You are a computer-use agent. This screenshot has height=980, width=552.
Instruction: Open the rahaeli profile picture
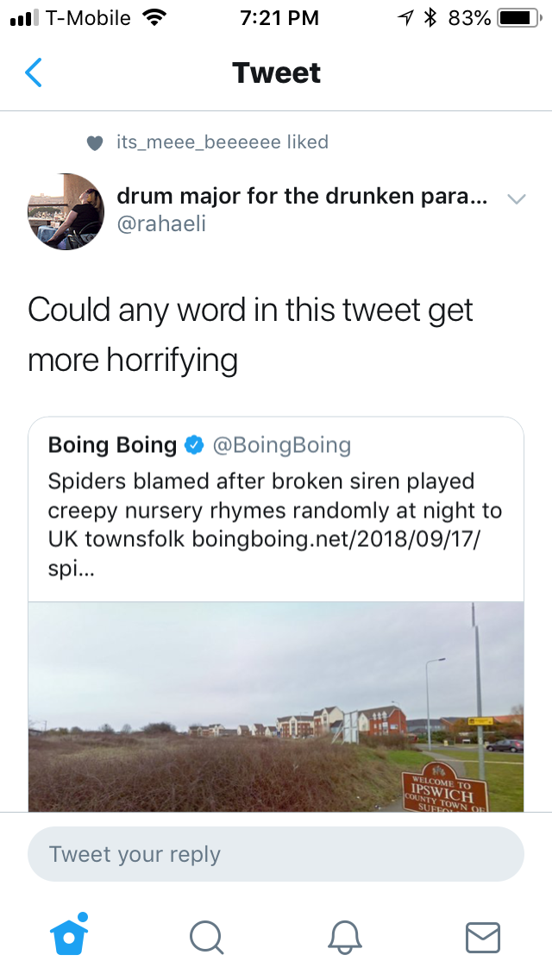(x=66, y=211)
